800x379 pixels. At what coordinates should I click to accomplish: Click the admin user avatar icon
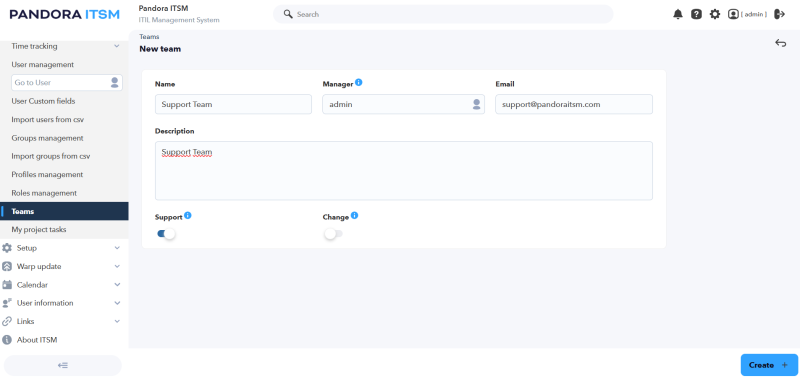(733, 14)
